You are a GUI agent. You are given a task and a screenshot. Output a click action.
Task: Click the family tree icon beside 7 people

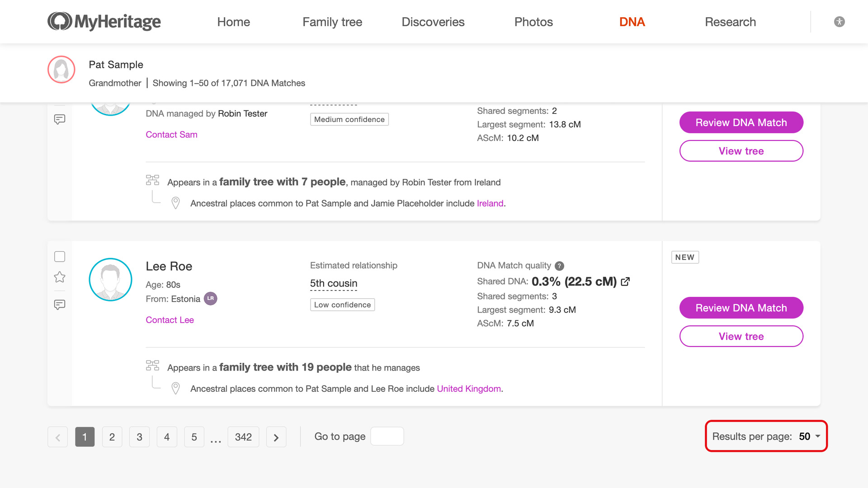(152, 180)
